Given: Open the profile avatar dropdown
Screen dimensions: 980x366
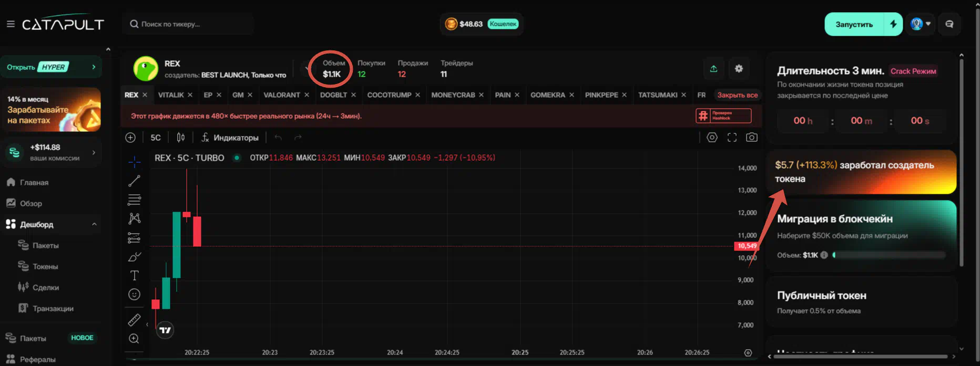Looking at the screenshot, I should click(x=921, y=24).
